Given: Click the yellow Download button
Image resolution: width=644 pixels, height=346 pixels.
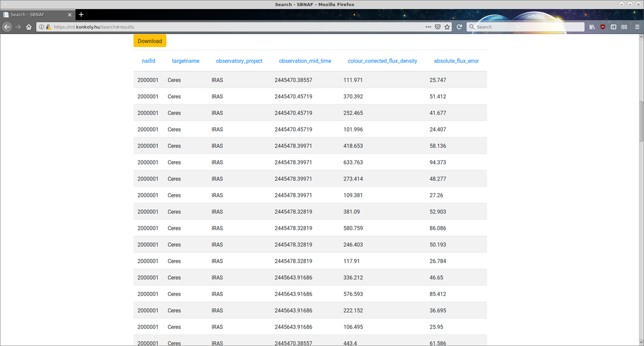Looking at the screenshot, I should 150,41.
